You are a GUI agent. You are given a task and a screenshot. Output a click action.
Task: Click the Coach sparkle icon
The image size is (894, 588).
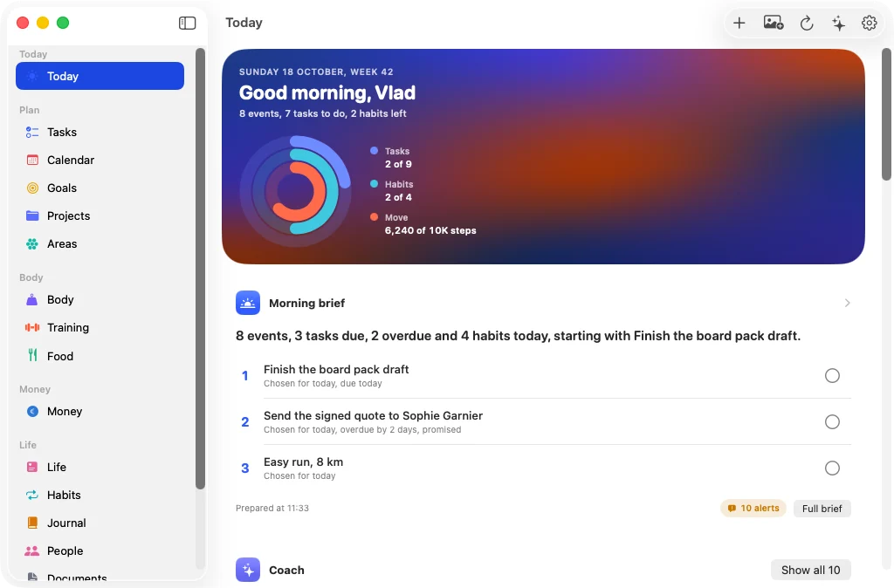point(248,570)
